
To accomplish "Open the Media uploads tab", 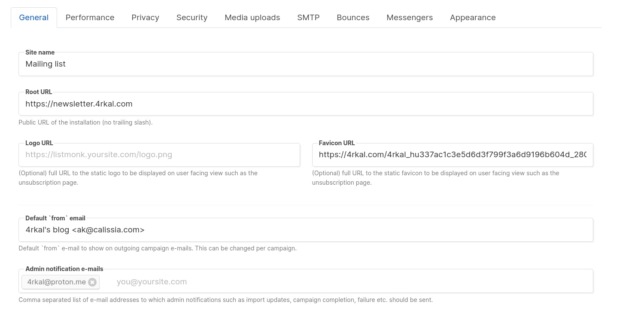I will click(252, 18).
